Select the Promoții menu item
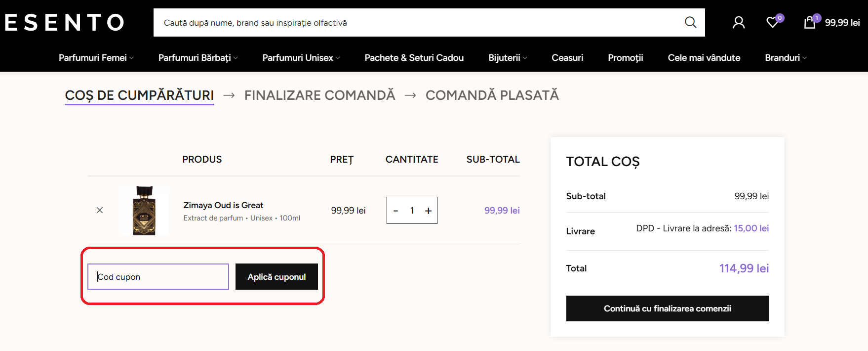868x351 pixels. 625,58
